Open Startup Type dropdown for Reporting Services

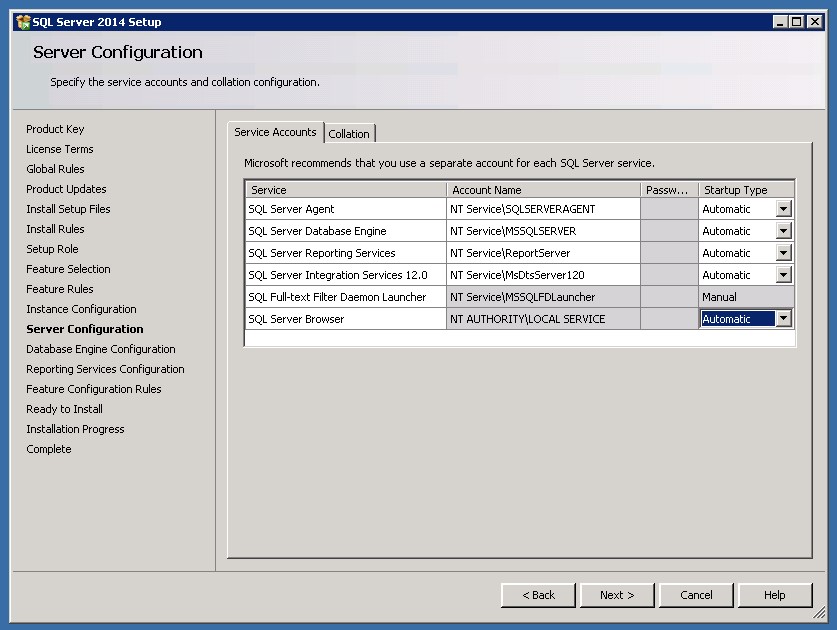click(783, 253)
